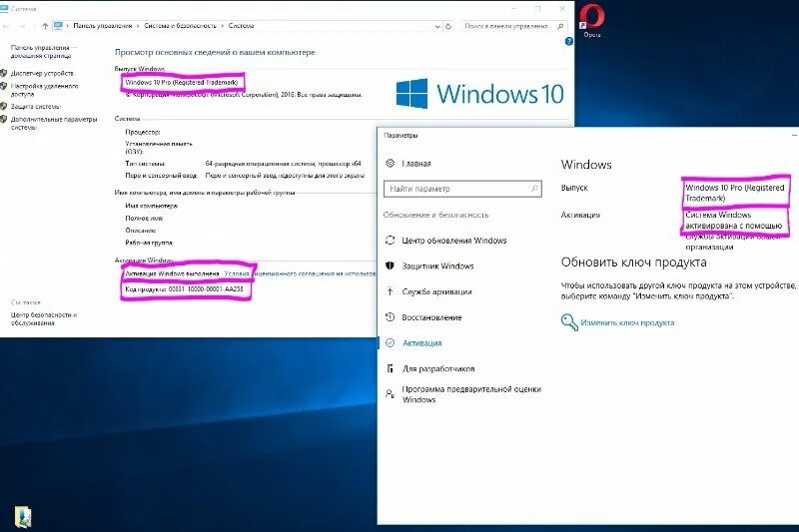This screenshot has height=532, width=799.
Task: Click the Recovery clock icon
Action: [391, 317]
